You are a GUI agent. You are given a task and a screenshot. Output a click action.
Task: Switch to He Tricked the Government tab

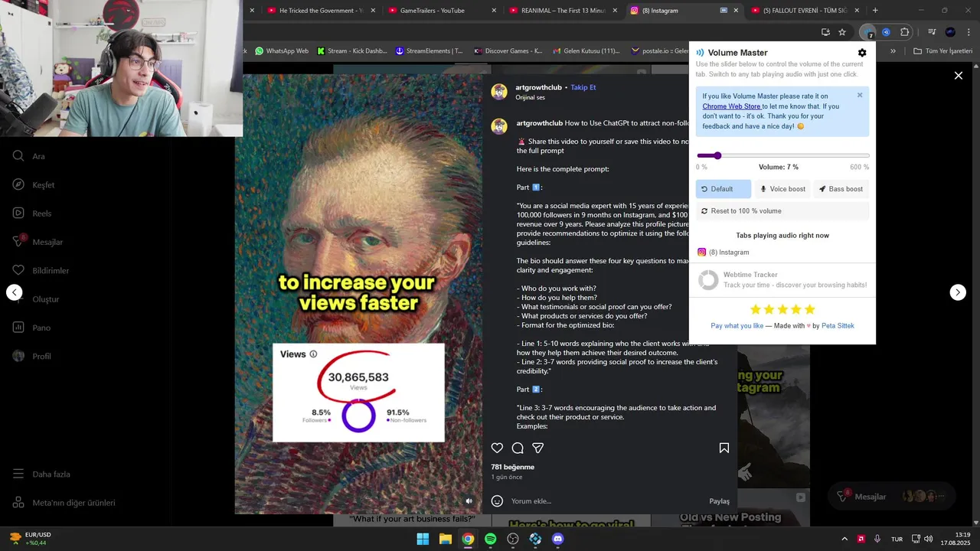tap(322, 11)
